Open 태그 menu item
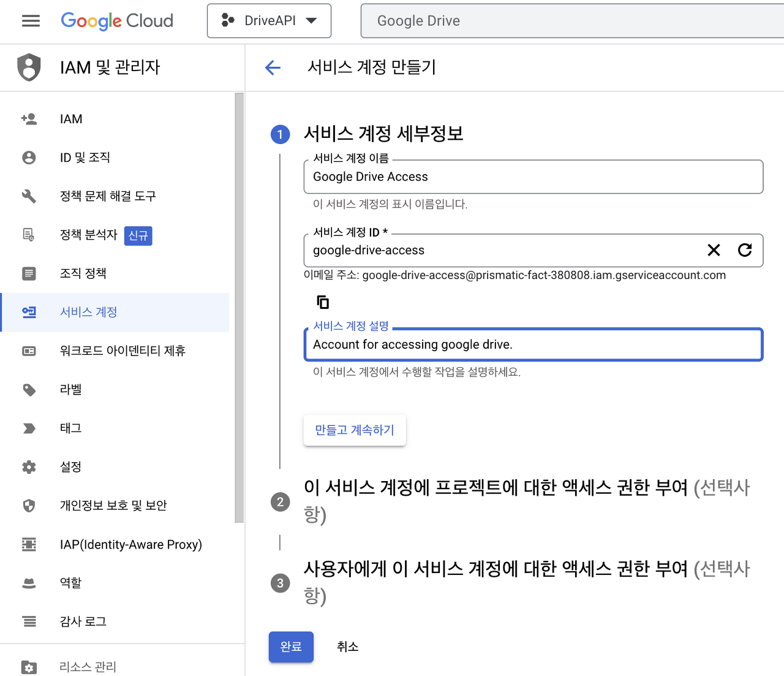The image size is (784, 676). pos(115,428)
